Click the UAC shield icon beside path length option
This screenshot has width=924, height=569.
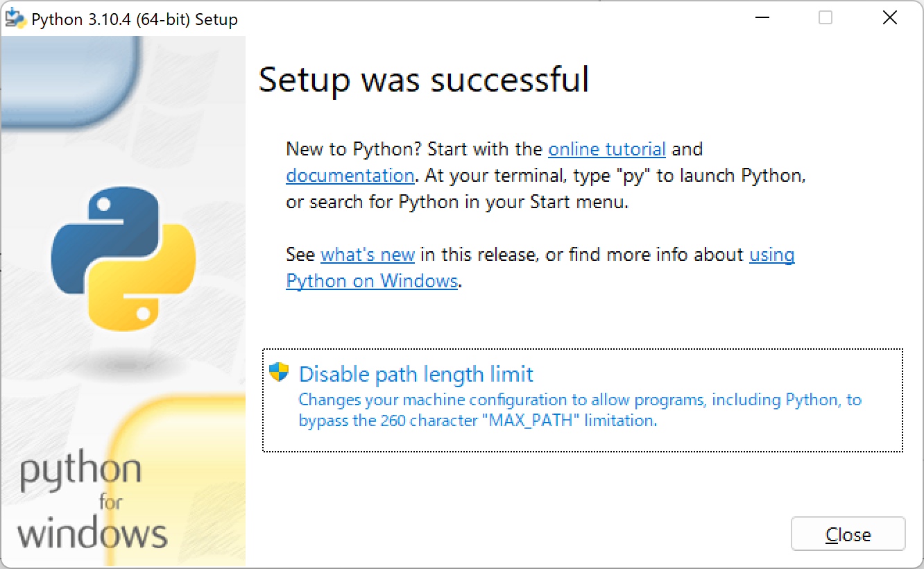click(x=280, y=371)
